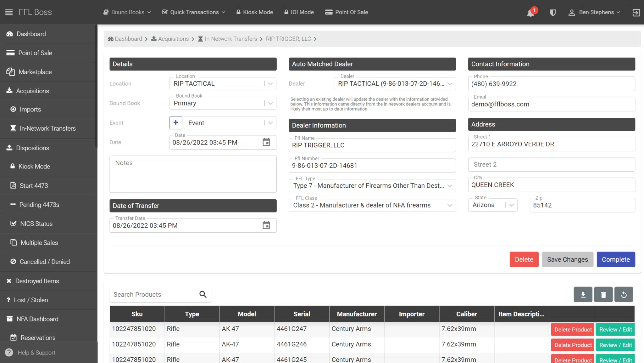Click the shield icon in top bar

[x=553, y=13]
